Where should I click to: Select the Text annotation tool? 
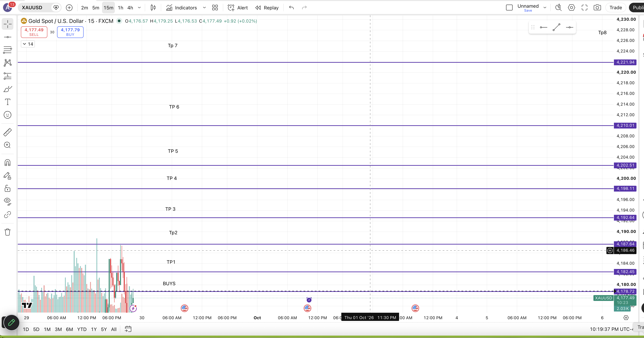pos(8,102)
